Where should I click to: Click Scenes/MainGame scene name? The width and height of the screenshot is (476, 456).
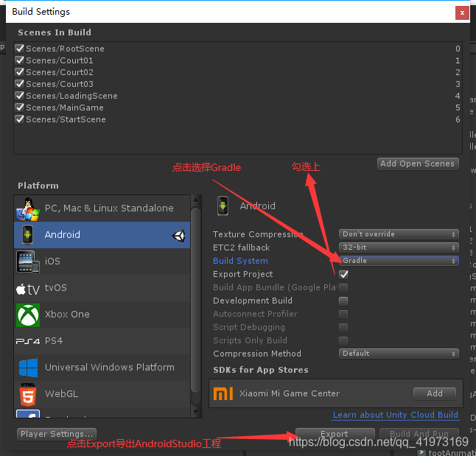65,108
